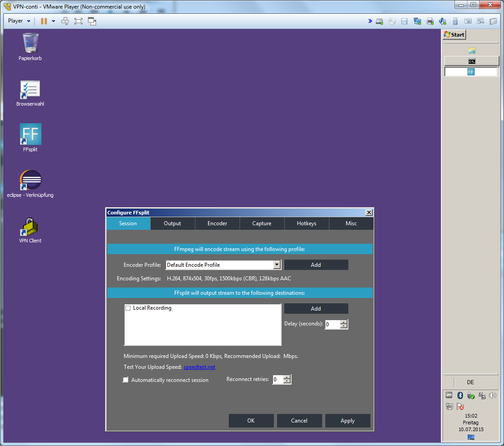
Task: Click the power plug monitor tray icon
Action: pos(449,406)
